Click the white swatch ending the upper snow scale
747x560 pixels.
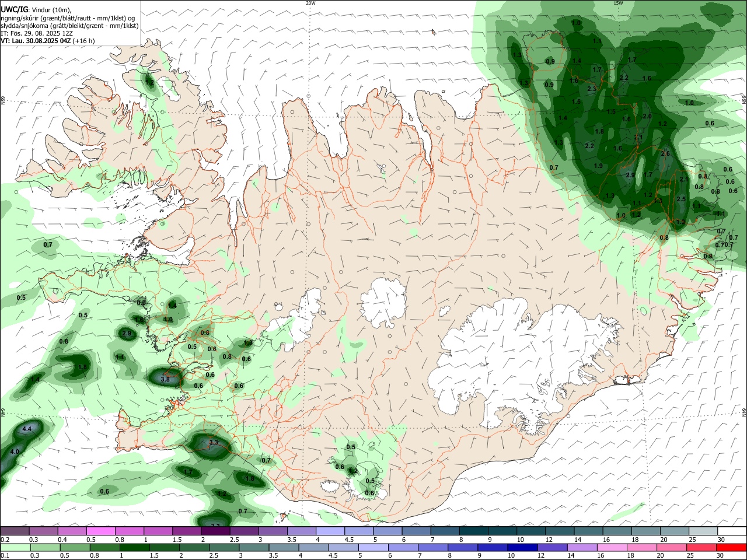[x=732, y=531]
